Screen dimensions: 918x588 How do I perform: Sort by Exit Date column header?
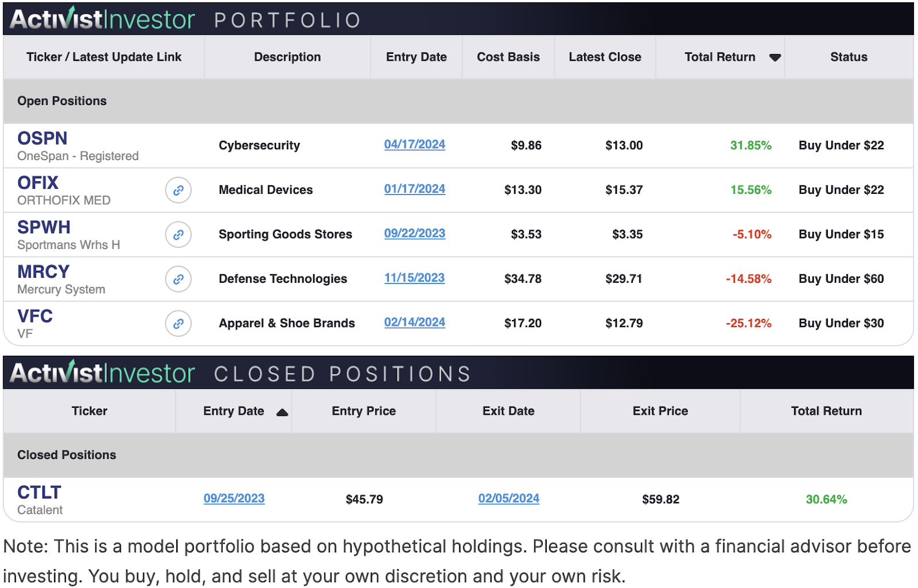508,411
